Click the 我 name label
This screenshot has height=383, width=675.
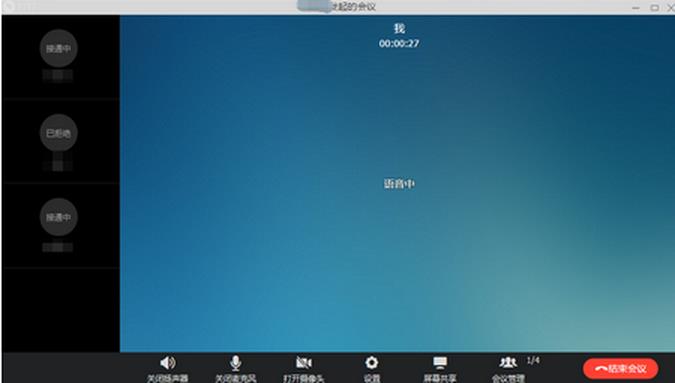(399, 28)
